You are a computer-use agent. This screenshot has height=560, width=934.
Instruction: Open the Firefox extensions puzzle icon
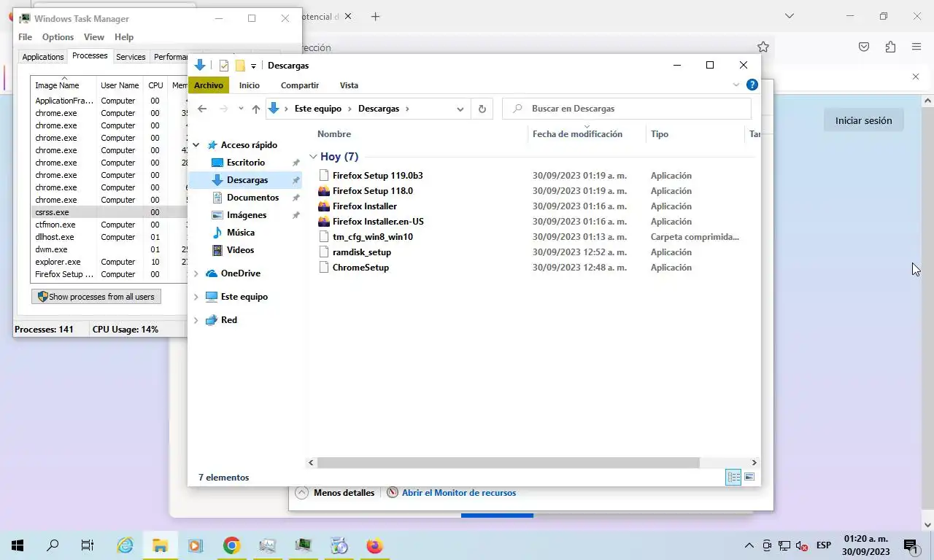click(x=890, y=47)
